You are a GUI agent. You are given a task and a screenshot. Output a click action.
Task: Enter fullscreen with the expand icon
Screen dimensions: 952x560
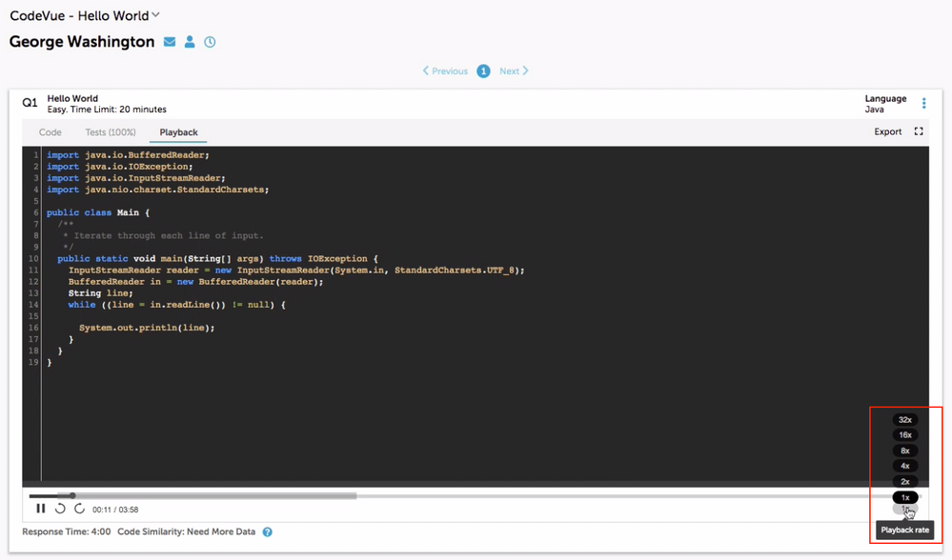[x=919, y=131]
